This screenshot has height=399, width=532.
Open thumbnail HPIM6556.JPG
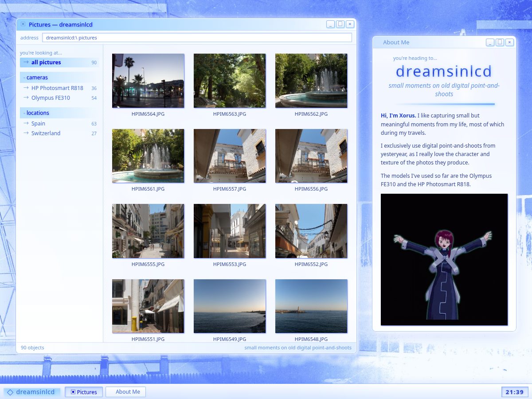[x=311, y=156]
